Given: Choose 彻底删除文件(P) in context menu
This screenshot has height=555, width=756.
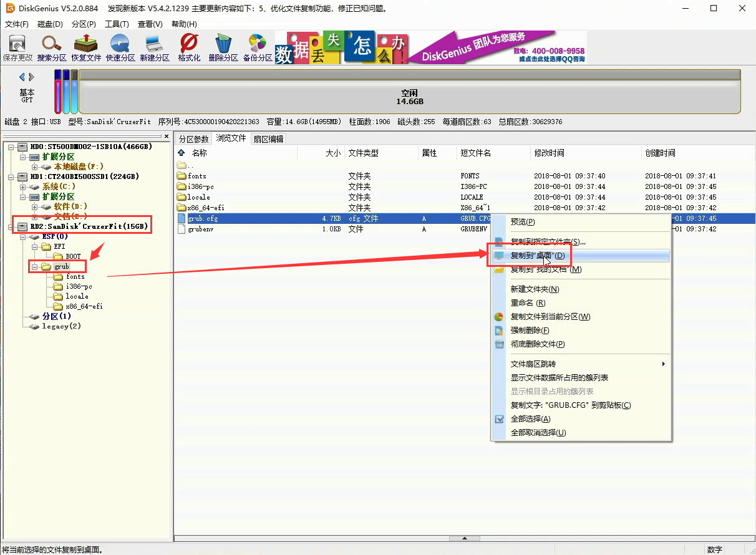Looking at the screenshot, I should point(581,344).
